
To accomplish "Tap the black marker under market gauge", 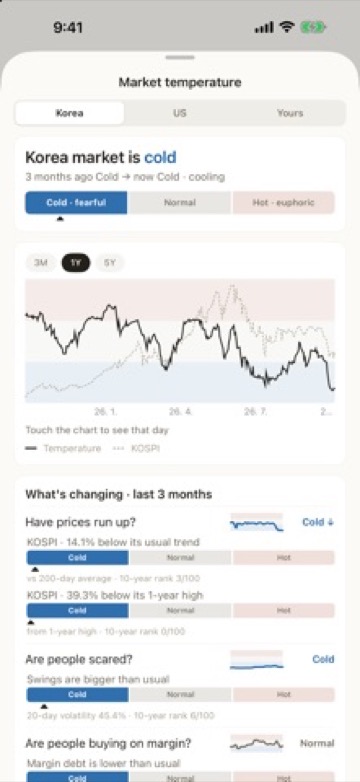I will pyautogui.click(x=60, y=218).
